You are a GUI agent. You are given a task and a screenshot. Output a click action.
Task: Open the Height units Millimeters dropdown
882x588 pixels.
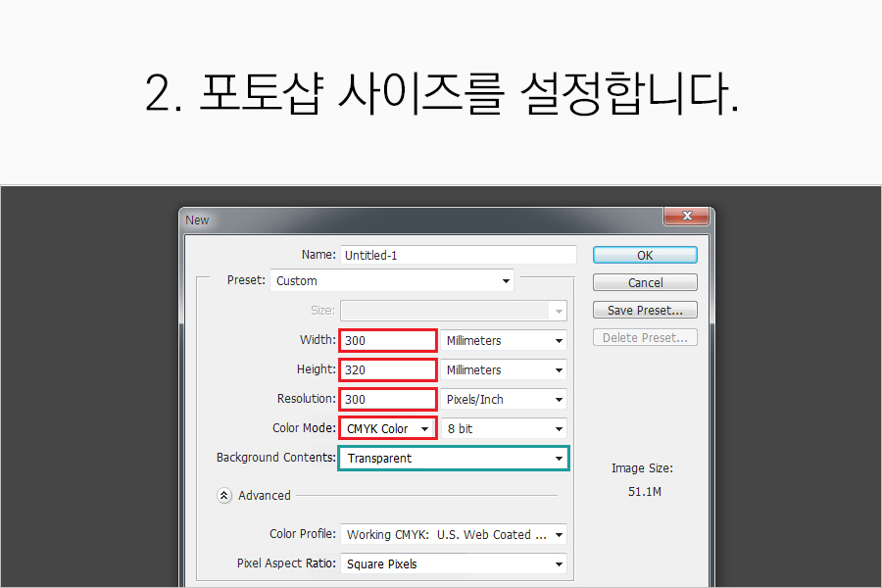click(x=504, y=370)
